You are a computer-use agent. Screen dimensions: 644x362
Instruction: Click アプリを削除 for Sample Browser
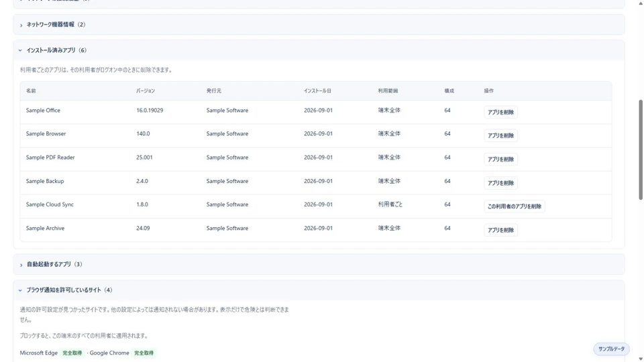click(500, 135)
